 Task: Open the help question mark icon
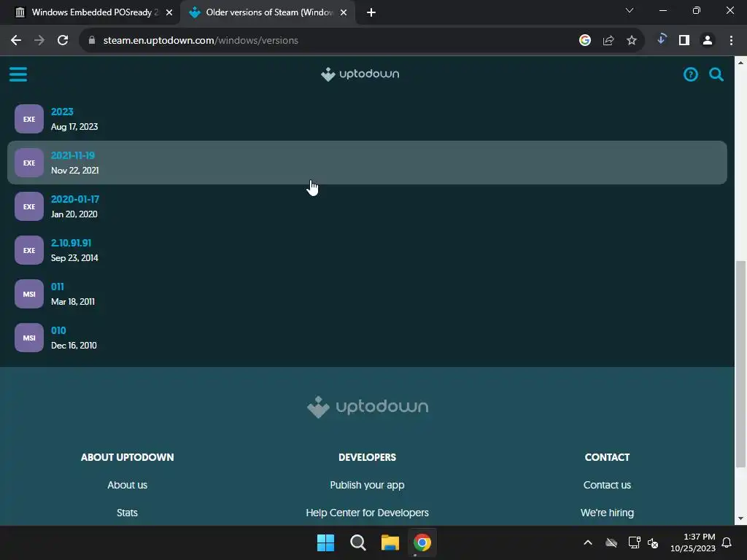[x=690, y=74]
